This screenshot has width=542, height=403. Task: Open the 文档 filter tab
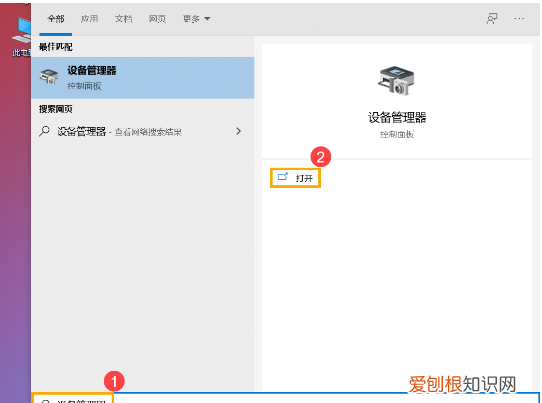pyautogui.click(x=123, y=19)
